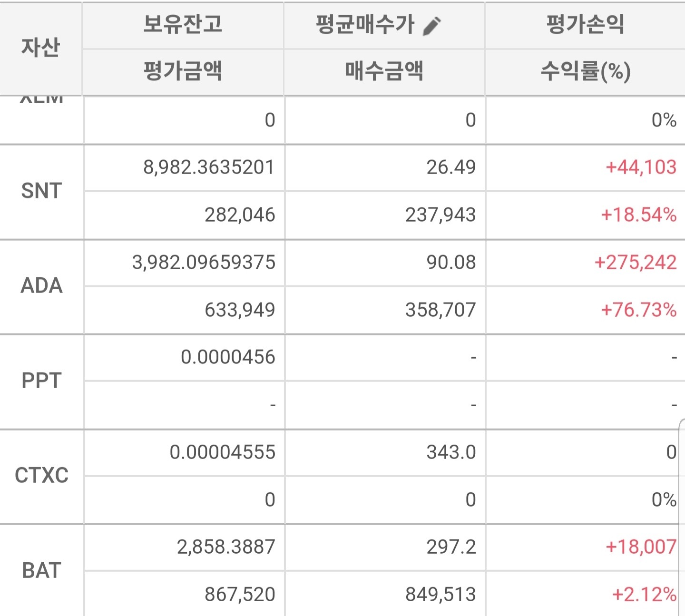Open the BAT asset row

[40, 568]
